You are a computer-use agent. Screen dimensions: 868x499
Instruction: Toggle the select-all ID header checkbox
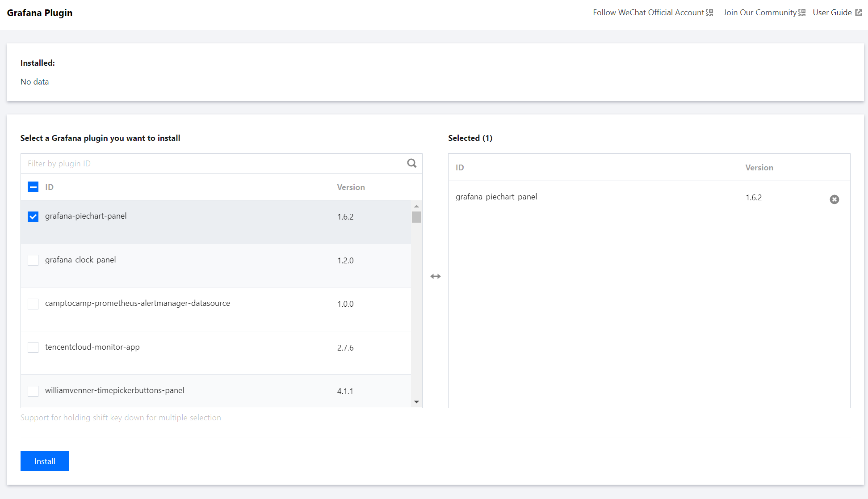pos(33,187)
